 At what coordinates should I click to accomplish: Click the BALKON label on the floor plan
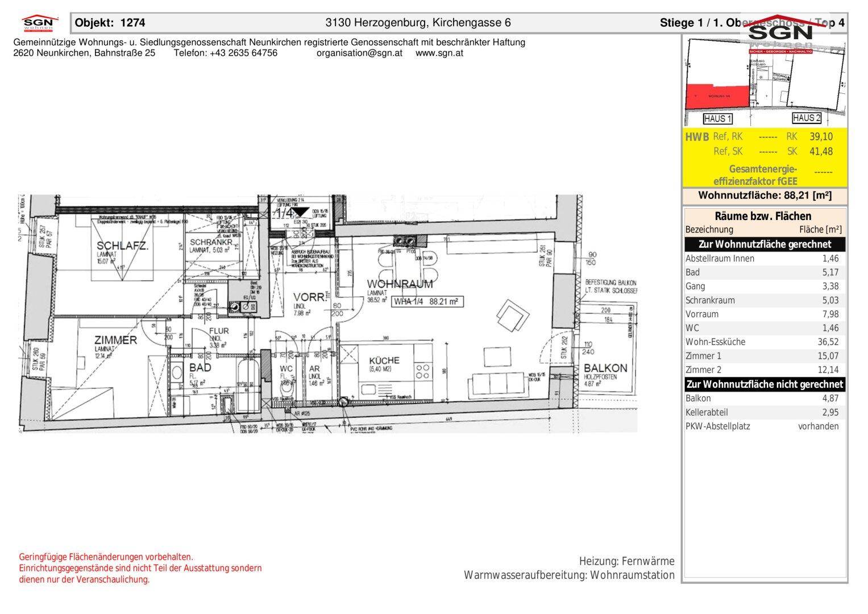pos(605,368)
